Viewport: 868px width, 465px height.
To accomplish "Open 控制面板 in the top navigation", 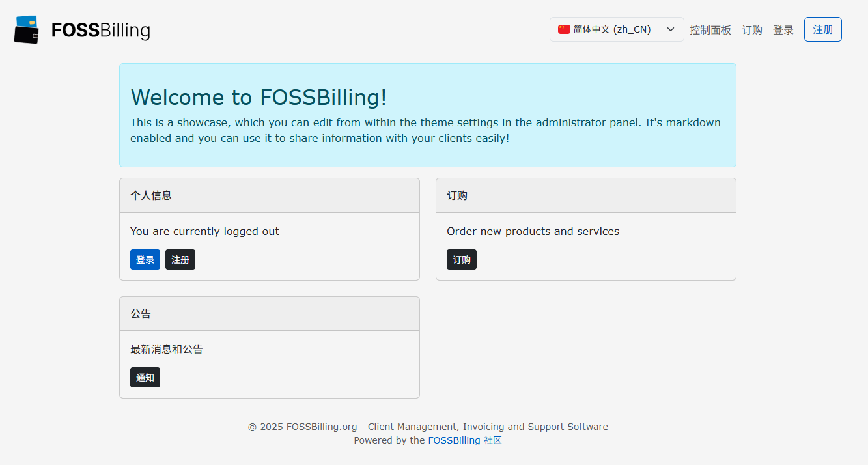I will (710, 30).
